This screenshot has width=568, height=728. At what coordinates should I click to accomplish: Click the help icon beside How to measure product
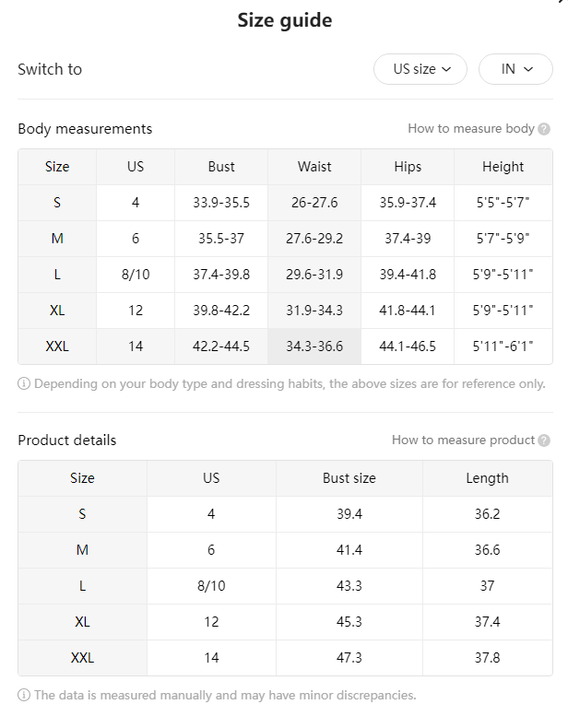point(544,440)
